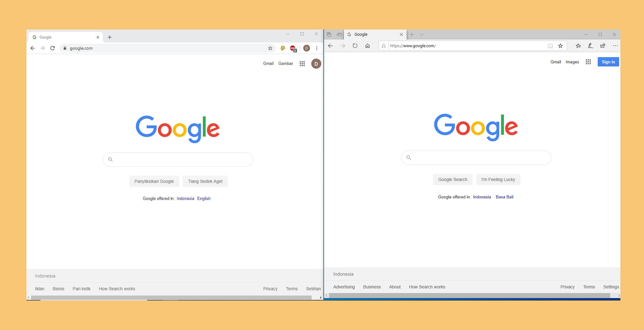Click Panyliksikan Google button
Screen dimensions: 644x330
click(x=154, y=181)
